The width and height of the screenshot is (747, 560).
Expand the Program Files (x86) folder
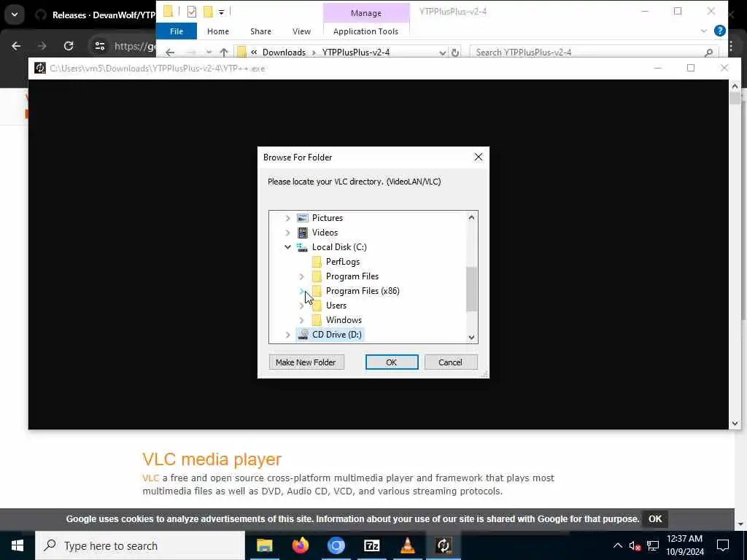301,291
